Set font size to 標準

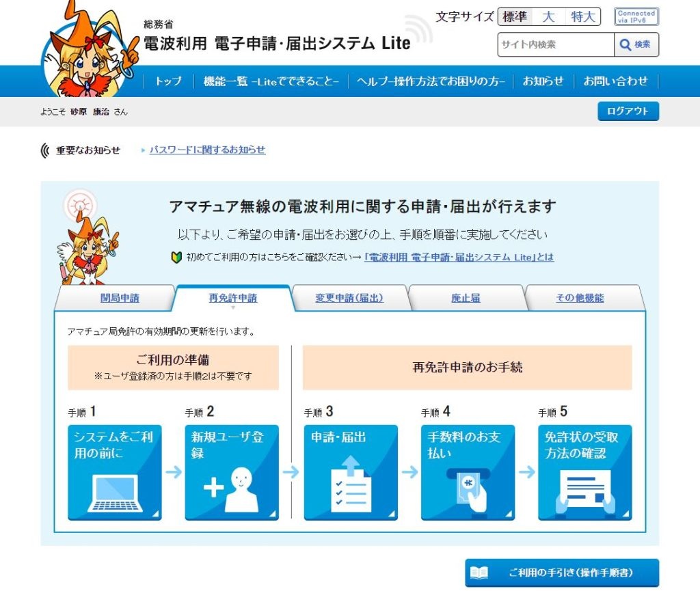(x=515, y=17)
